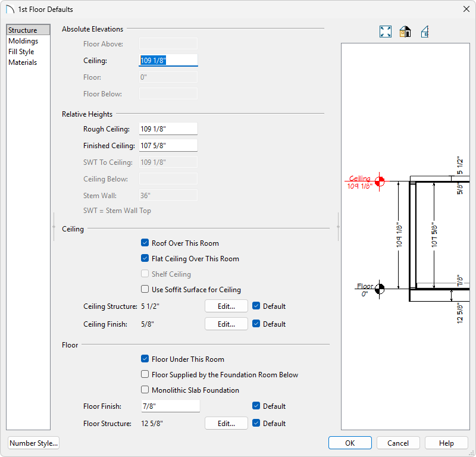Check Monolithic Slab Foundation
The image size is (476, 457).
click(x=145, y=390)
